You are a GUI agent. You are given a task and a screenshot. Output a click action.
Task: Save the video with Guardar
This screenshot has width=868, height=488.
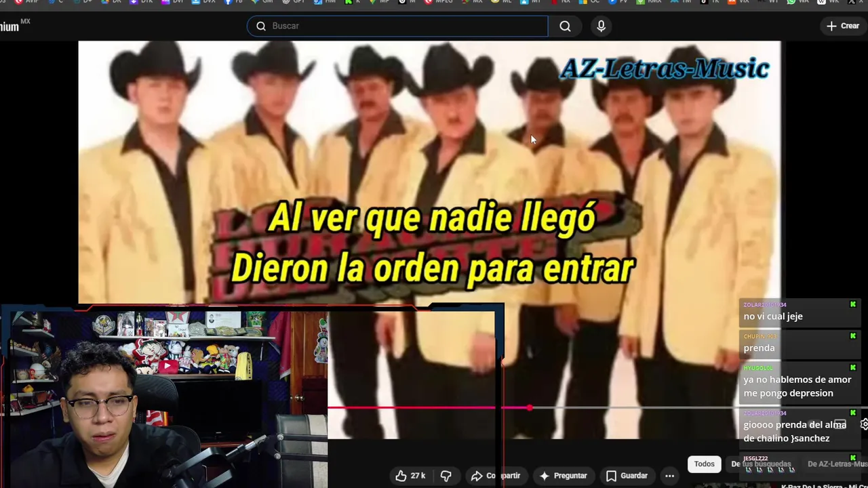(x=627, y=476)
